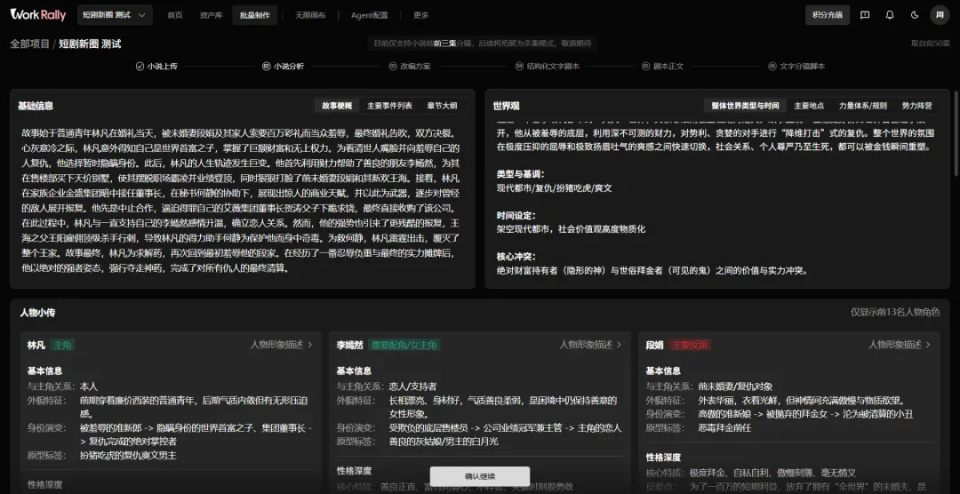Click the 重要配角/女主角 tag

[x=404, y=345]
